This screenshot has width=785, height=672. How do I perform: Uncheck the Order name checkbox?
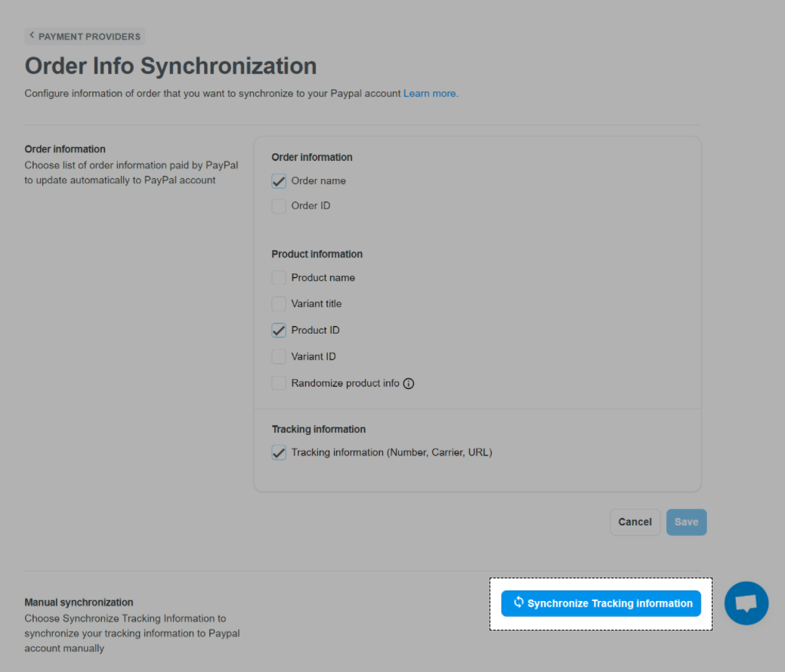pyautogui.click(x=279, y=181)
